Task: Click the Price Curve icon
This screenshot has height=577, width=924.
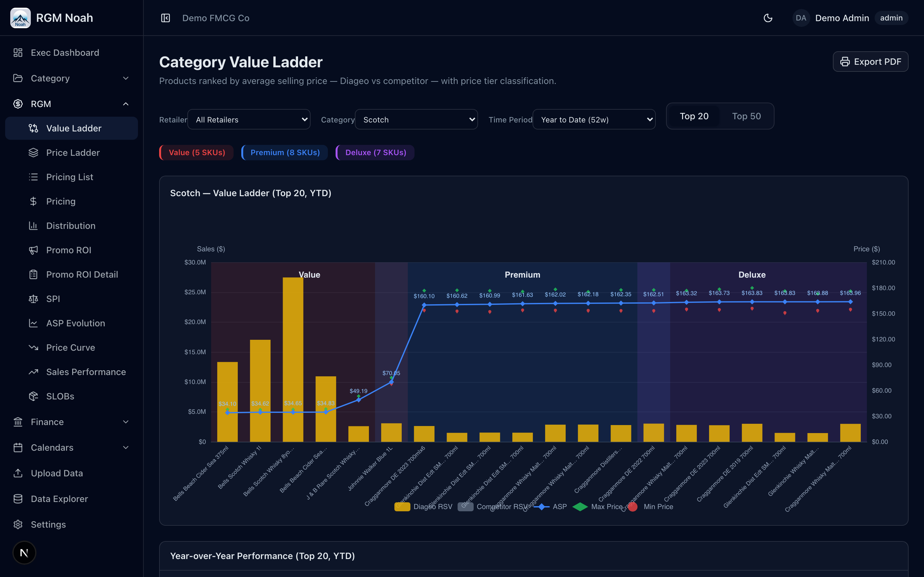Action: tap(34, 347)
